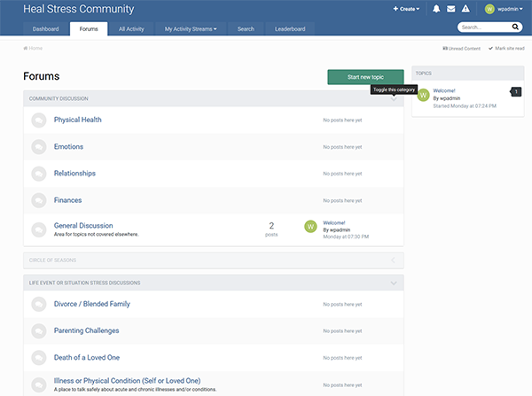Click the Finances forum bubble icon
The image size is (532, 396).
point(39,200)
